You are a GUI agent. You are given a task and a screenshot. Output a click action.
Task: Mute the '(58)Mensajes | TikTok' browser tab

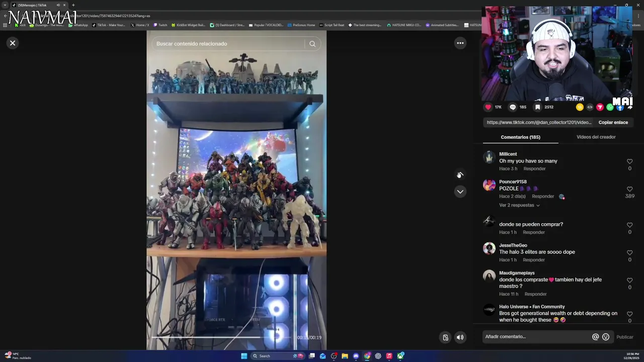point(58,5)
